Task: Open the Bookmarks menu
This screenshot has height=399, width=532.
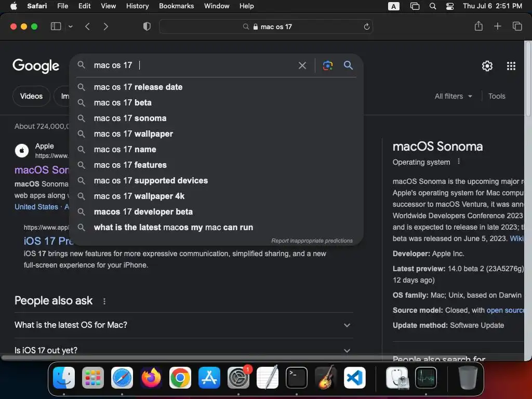Action: pyautogui.click(x=177, y=6)
